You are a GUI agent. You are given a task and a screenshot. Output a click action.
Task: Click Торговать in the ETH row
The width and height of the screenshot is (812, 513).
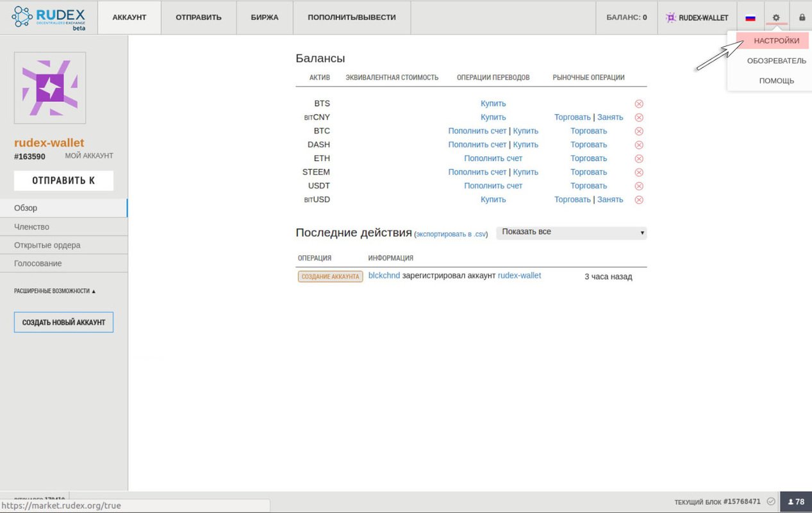pyautogui.click(x=589, y=158)
